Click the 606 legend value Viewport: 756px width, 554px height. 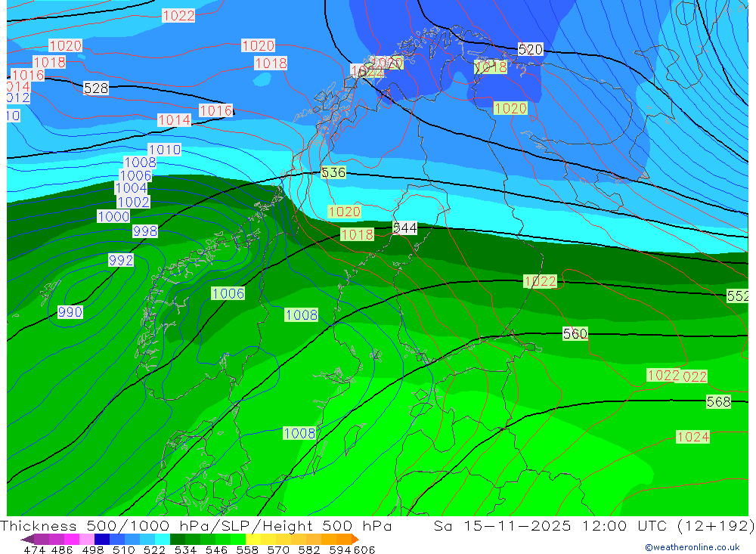[x=364, y=549]
